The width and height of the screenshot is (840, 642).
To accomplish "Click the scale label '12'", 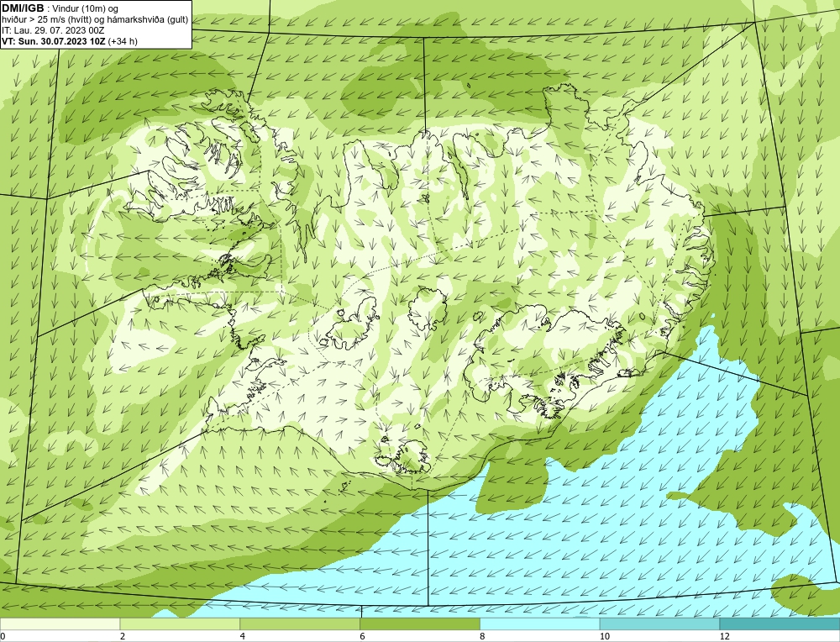I will tap(725, 636).
